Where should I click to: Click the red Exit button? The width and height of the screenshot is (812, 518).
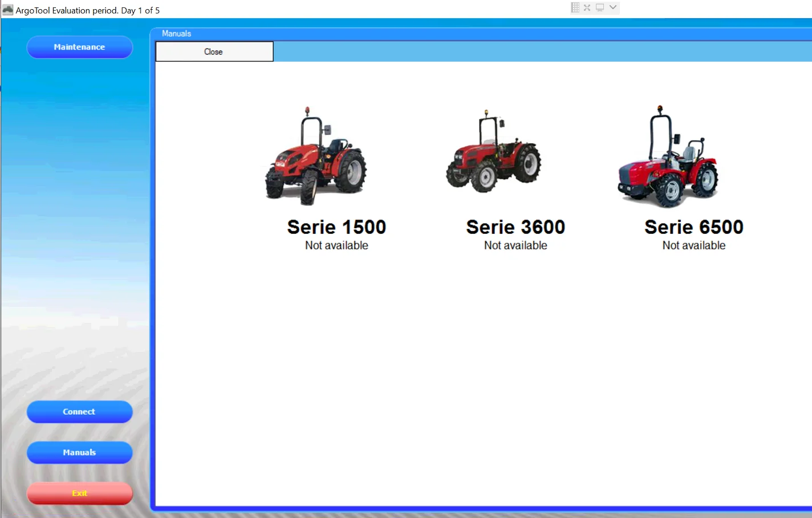coord(79,493)
